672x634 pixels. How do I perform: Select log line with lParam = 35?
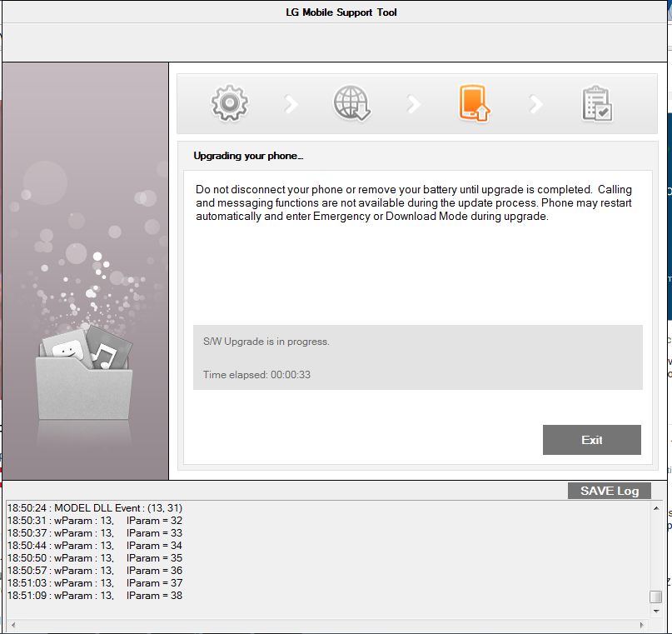point(95,557)
